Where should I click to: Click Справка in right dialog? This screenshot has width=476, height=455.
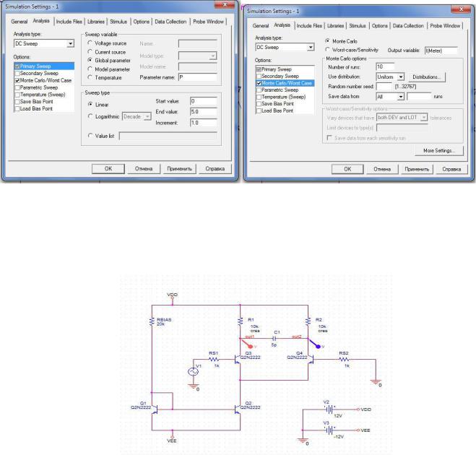(x=451, y=169)
